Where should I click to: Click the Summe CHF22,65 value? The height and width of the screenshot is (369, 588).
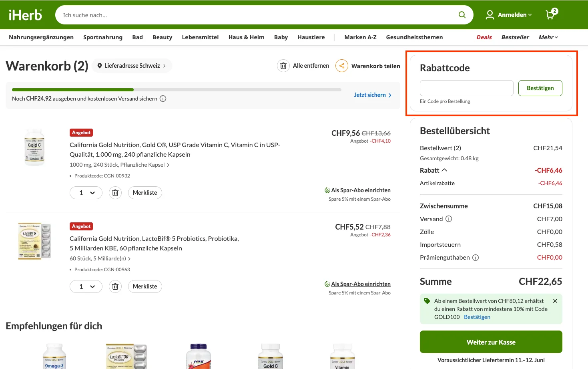[x=540, y=282]
